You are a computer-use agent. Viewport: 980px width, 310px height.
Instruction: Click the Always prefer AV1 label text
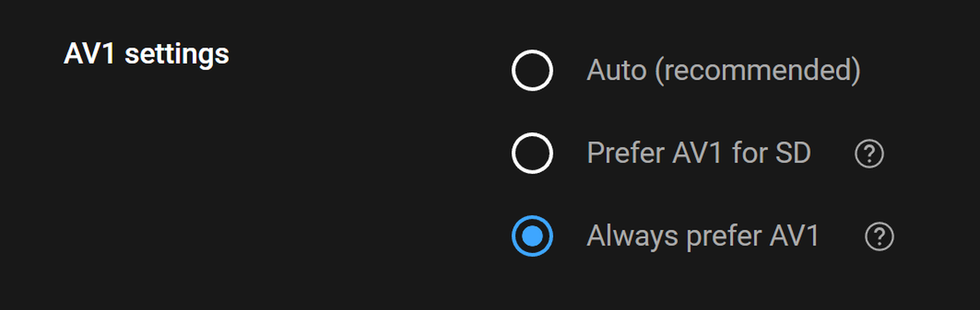[x=703, y=237]
